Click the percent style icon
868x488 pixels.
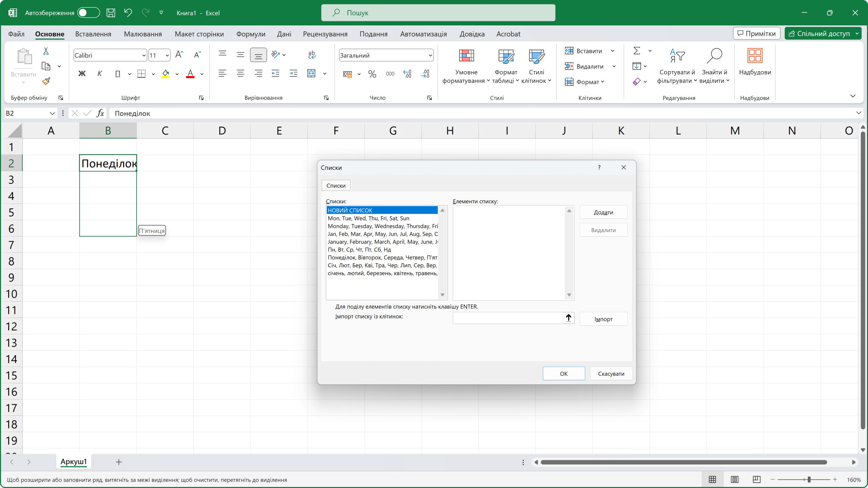pos(372,74)
